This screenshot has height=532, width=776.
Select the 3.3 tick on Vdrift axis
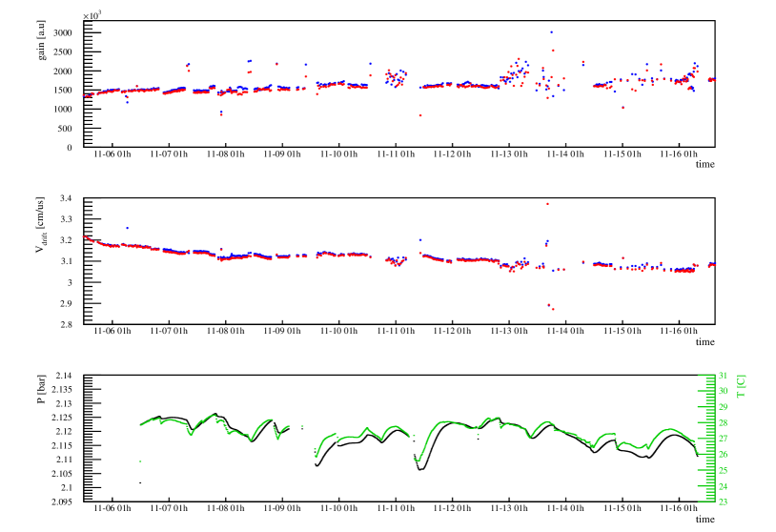(x=66, y=219)
